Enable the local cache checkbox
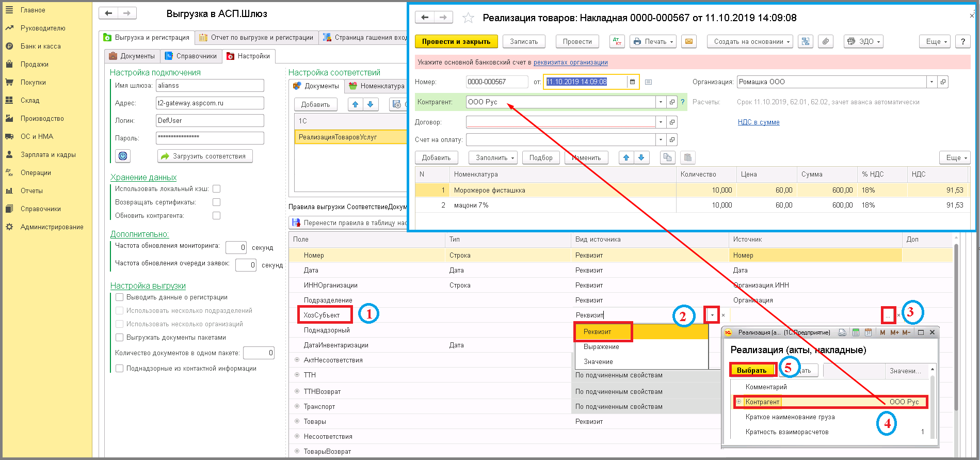Image resolution: width=980 pixels, height=460 pixels. [217, 189]
